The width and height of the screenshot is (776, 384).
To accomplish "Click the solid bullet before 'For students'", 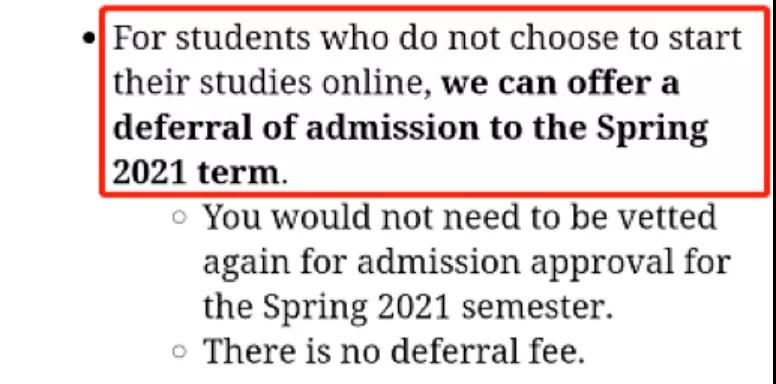I will pos(89,39).
